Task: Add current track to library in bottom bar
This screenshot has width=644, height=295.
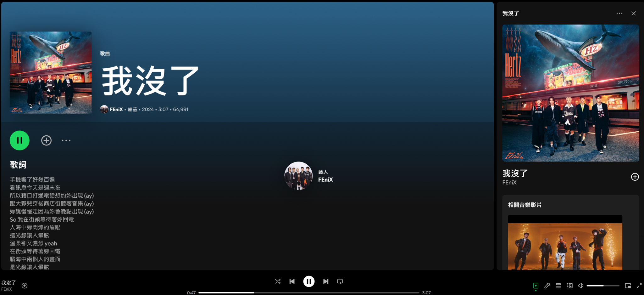Action: click(25, 286)
